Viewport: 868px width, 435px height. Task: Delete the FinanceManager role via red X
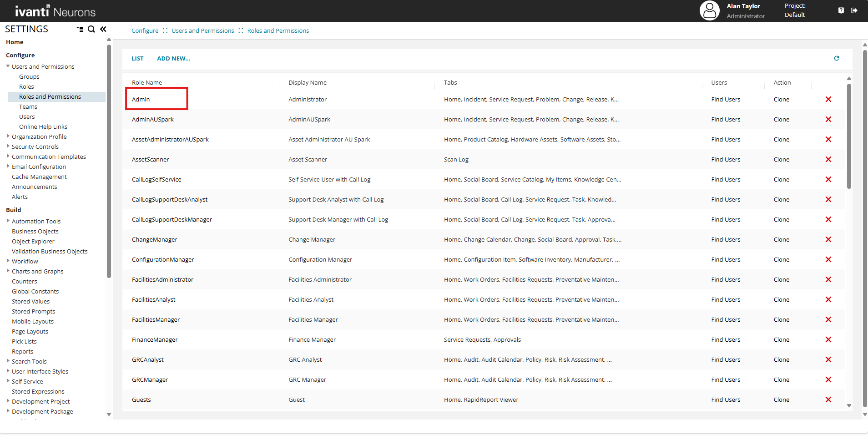(828, 339)
